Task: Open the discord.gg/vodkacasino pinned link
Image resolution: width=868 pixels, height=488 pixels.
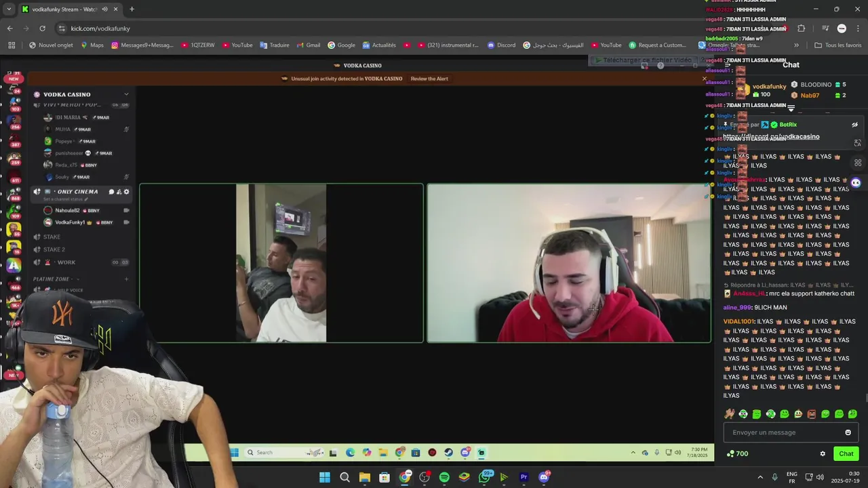Action: [771, 137]
